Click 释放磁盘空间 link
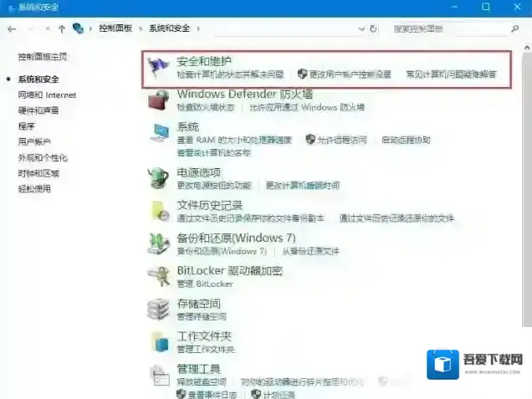Screen dimensions: 532x399 202,381
